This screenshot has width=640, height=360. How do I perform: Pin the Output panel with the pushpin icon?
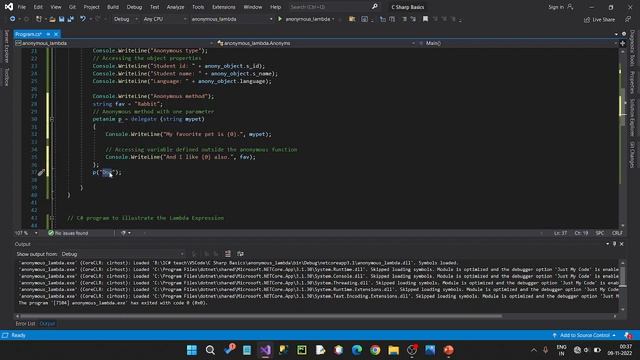point(614,244)
